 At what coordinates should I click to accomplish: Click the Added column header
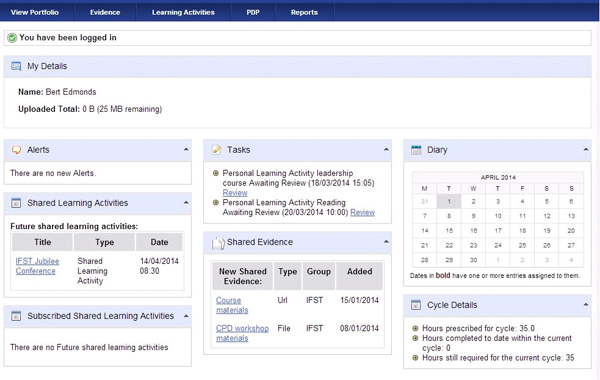tap(359, 276)
